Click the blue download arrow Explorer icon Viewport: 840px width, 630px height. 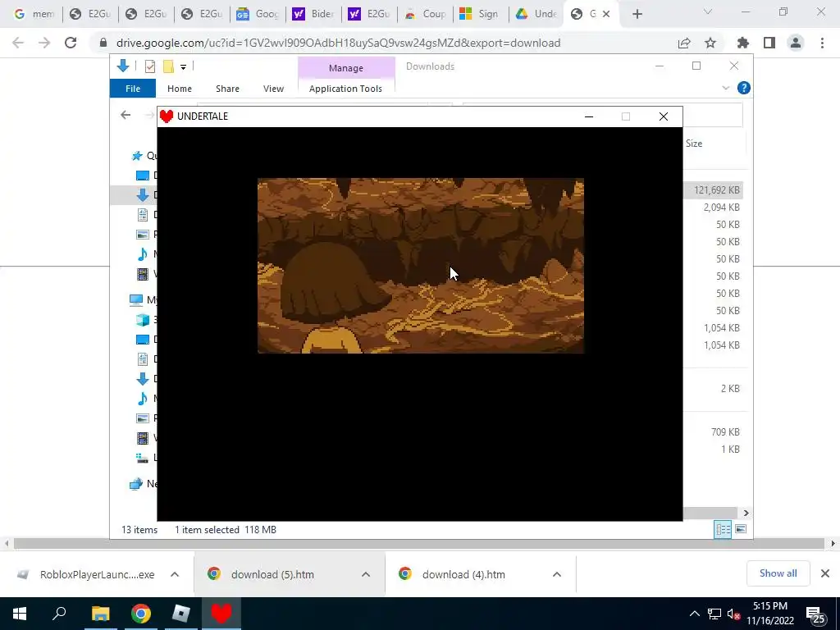point(123,66)
